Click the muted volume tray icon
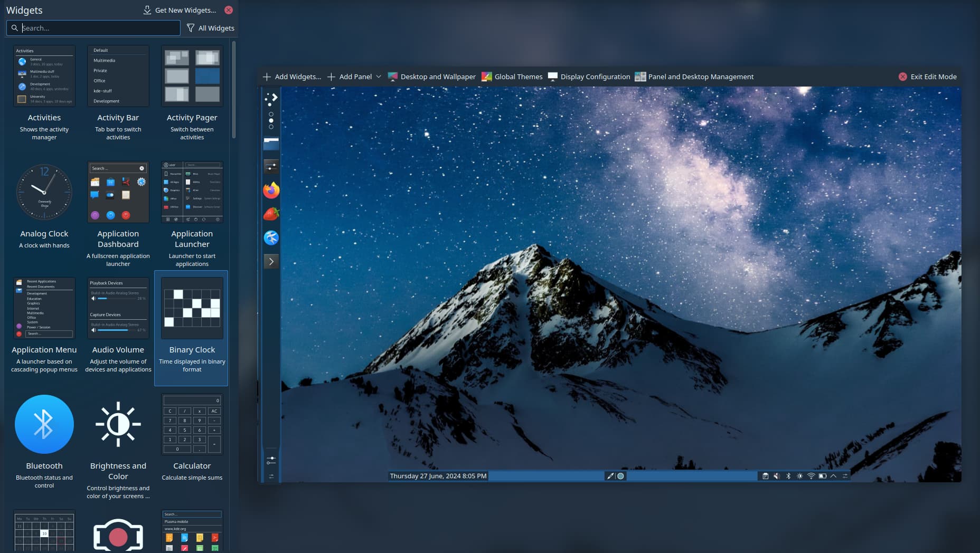Viewport: 980px width, 553px height. 777,476
